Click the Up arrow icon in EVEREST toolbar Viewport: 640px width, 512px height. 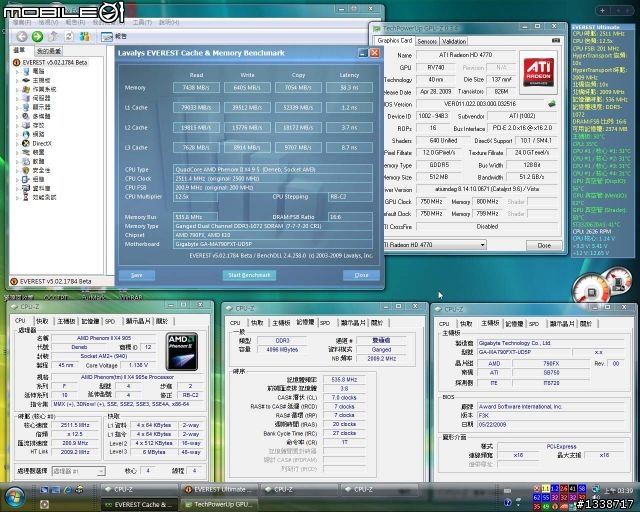(x=53, y=36)
